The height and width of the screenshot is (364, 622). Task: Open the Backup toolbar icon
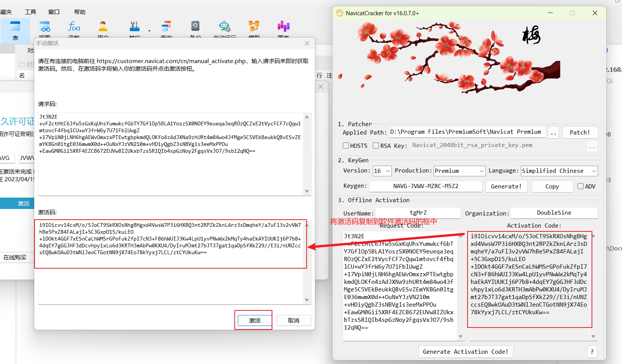coord(195,27)
